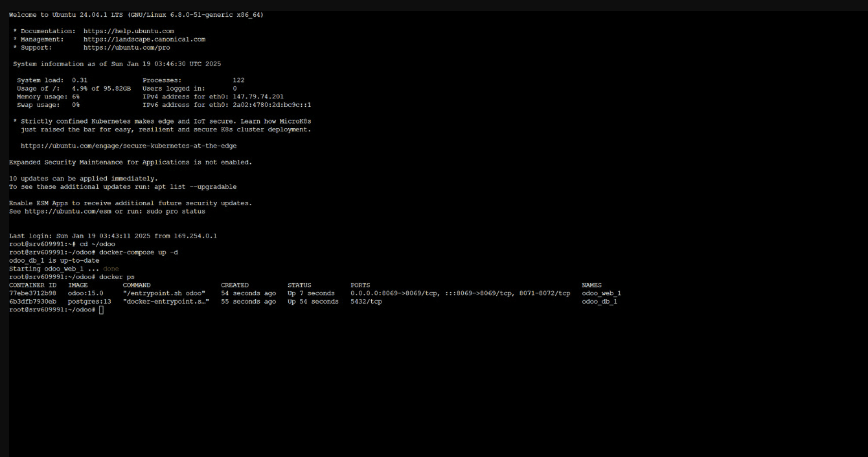Image resolution: width=868 pixels, height=457 pixels.
Task: Click the Expanded Security Maintenance notice line
Action: pos(130,162)
